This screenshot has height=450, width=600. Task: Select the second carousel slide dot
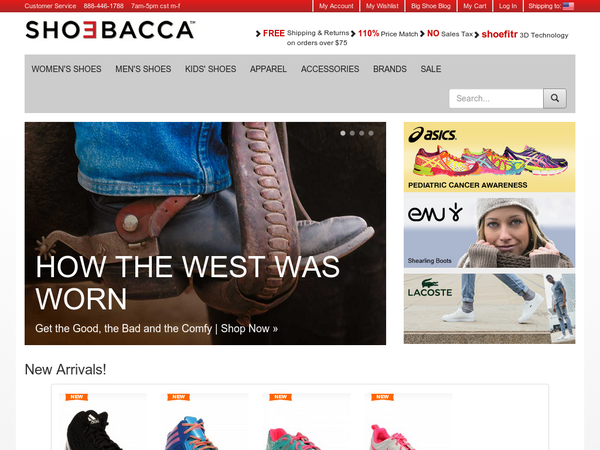click(x=352, y=133)
